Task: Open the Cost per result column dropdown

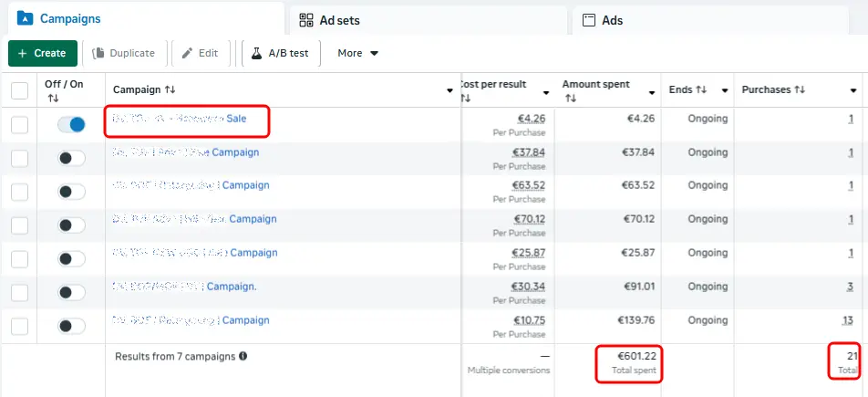Action: point(546,92)
